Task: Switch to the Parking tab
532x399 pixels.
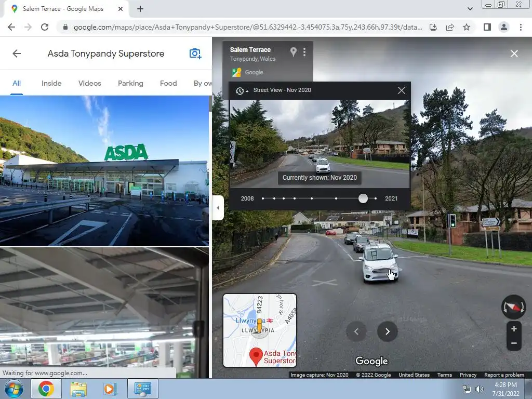Action: pyautogui.click(x=130, y=83)
